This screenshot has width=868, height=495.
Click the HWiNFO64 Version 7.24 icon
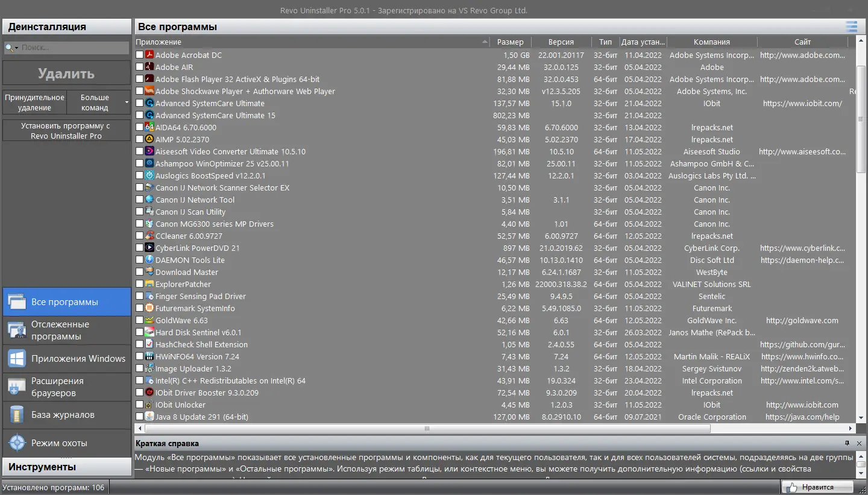(149, 356)
